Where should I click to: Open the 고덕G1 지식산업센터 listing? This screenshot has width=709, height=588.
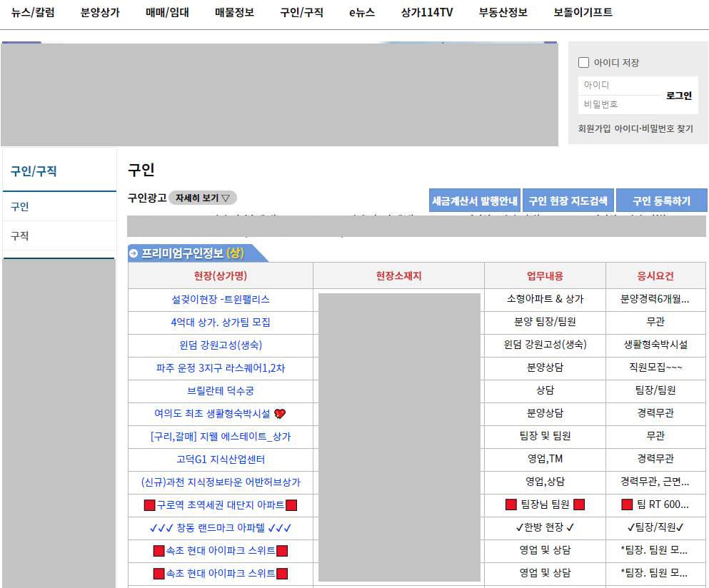tap(220, 460)
